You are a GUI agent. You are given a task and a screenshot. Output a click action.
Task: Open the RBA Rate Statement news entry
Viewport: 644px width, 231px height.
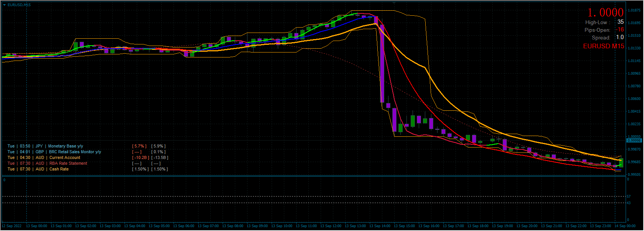pos(68,163)
